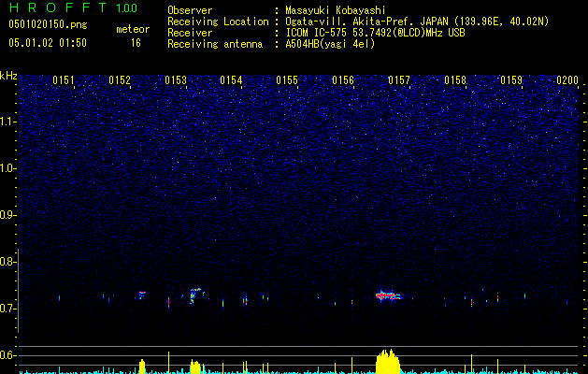588x374 pixels.
Task: Click the Observer label
Action: click(x=190, y=10)
